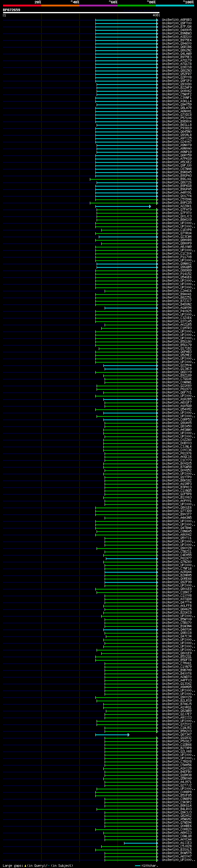Select the UniRef100_P93819 label
The height and width of the screenshot is (868, 197).
177,128
